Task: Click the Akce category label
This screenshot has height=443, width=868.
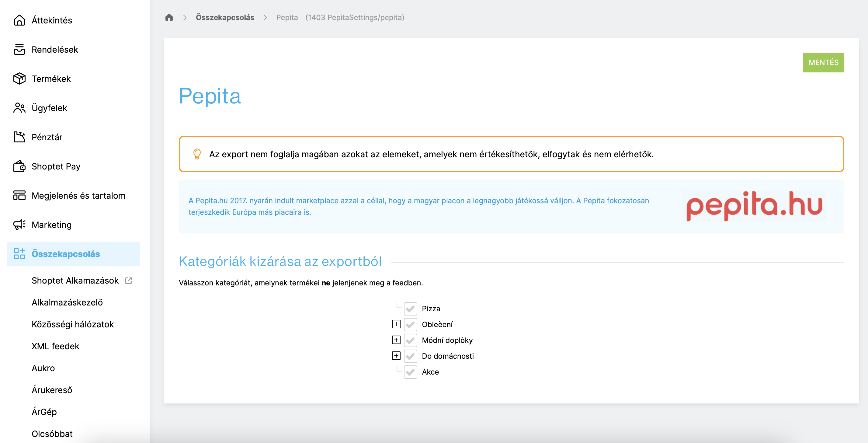Action: (x=430, y=372)
